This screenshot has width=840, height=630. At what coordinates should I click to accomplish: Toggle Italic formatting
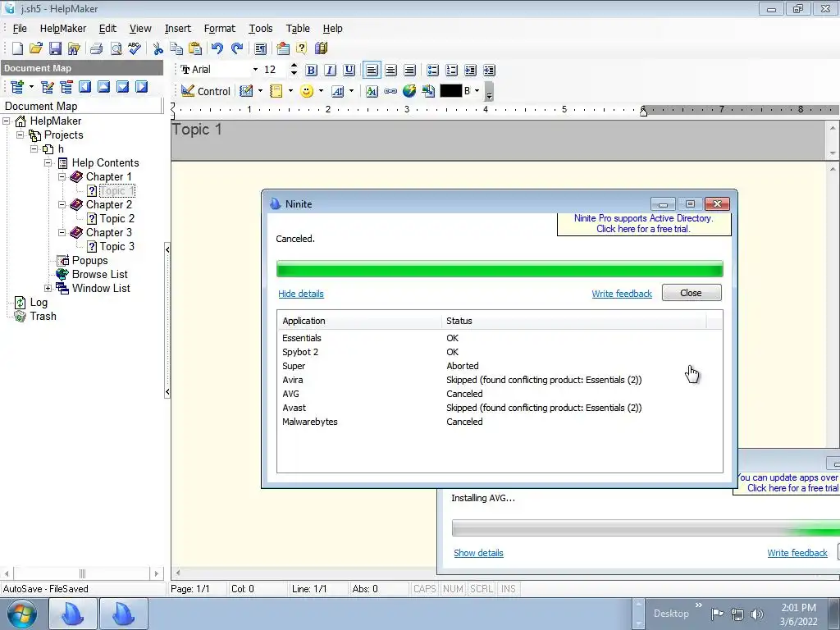tap(330, 71)
